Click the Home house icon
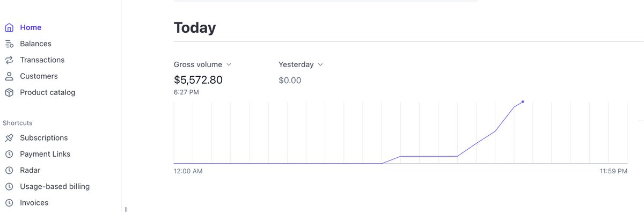This screenshot has width=644, height=212. click(9, 27)
